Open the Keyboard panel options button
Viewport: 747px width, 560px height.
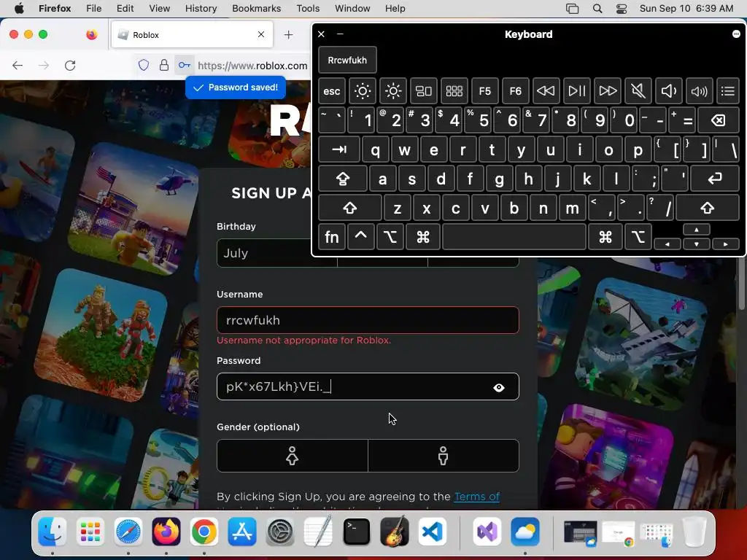click(736, 34)
